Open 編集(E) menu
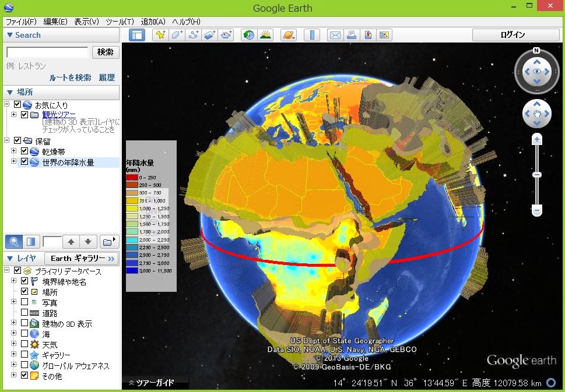The image size is (565, 392). click(55, 22)
